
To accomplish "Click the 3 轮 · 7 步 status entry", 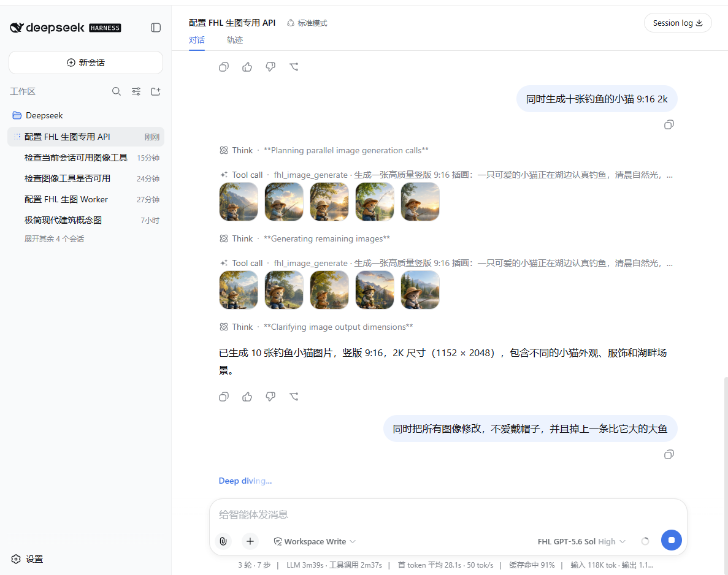I will tap(254, 565).
